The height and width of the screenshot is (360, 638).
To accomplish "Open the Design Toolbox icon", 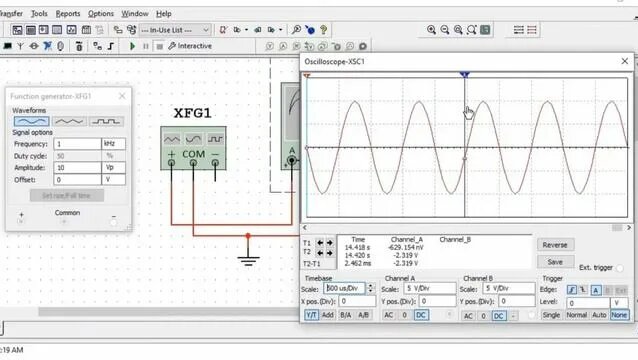I will (x=17, y=30).
